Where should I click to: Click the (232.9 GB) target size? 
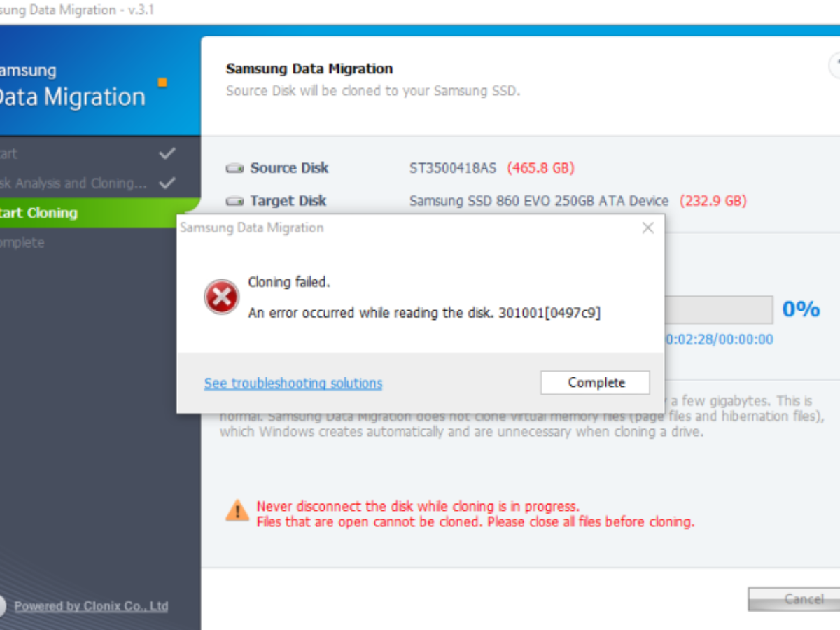pyautogui.click(x=713, y=201)
